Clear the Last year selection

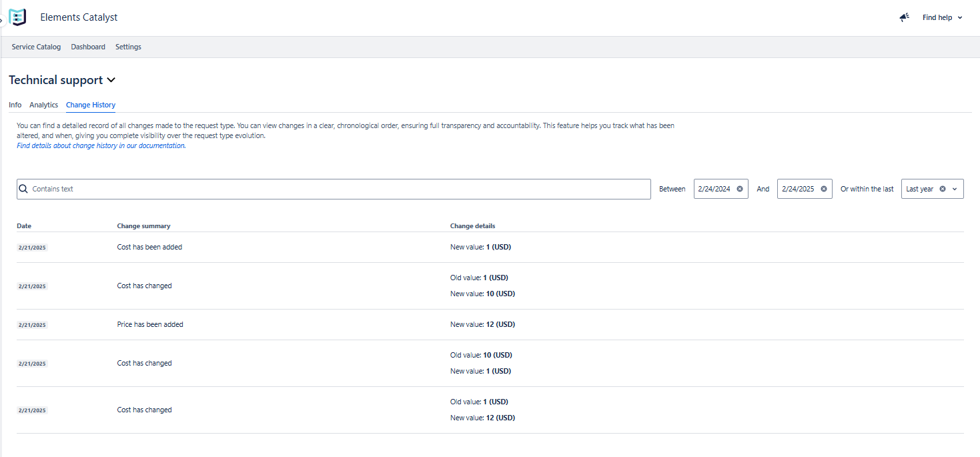[x=943, y=189]
